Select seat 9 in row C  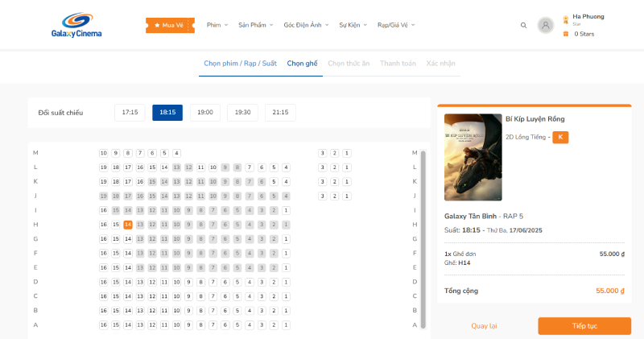click(188, 296)
